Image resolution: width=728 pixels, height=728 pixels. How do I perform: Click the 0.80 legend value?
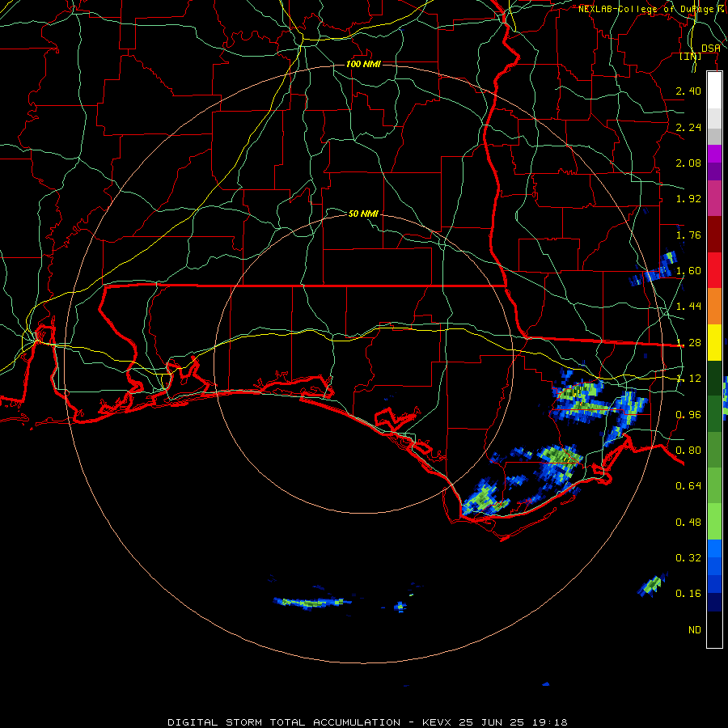coord(688,451)
